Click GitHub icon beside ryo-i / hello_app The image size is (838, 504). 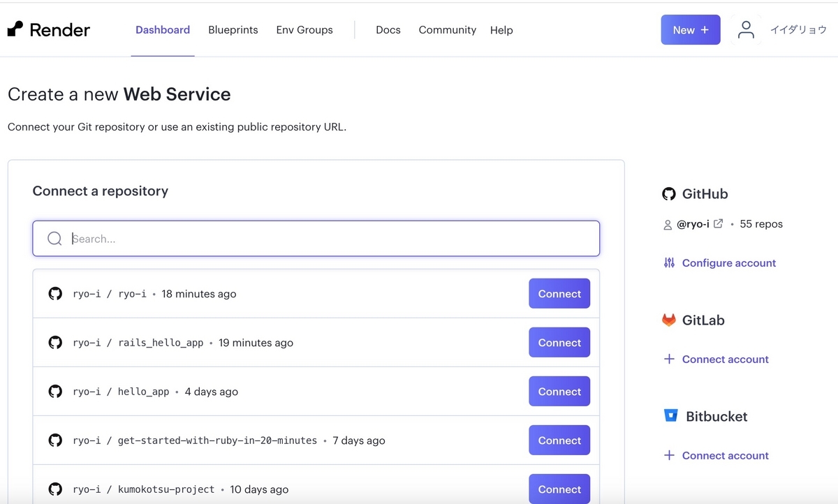point(55,392)
